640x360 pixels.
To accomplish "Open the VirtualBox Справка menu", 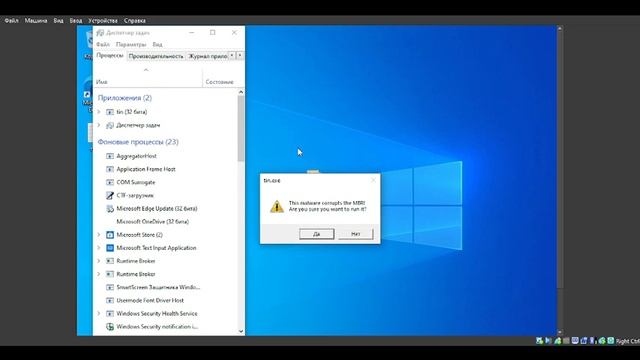I will (x=135, y=20).
